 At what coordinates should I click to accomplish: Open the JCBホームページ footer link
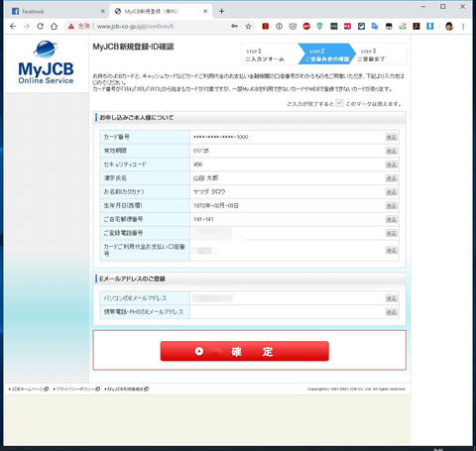[x=29, y=389]
